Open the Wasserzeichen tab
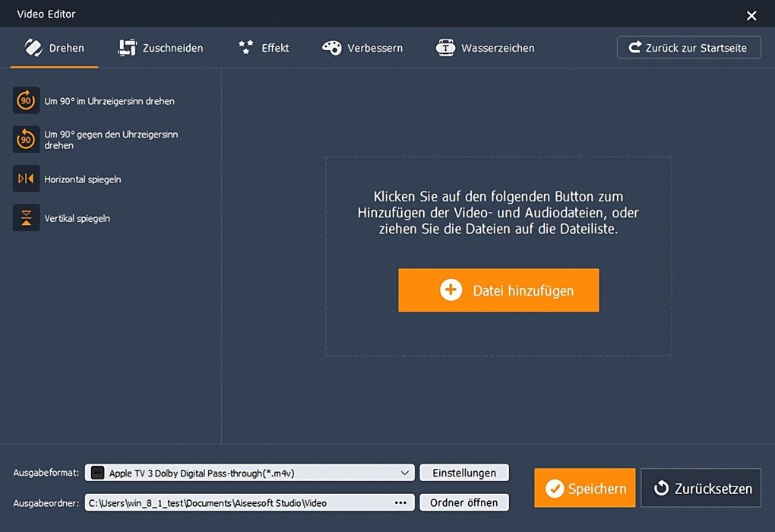 [485, 48]
